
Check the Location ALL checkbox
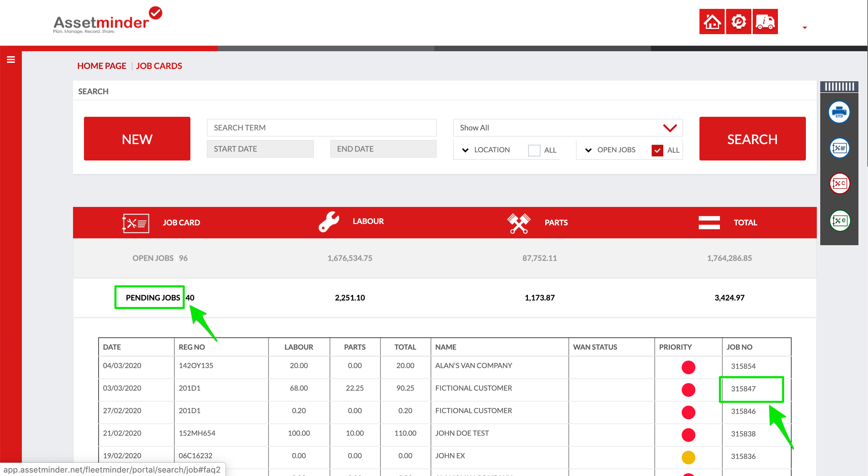(x=534, y=150)
